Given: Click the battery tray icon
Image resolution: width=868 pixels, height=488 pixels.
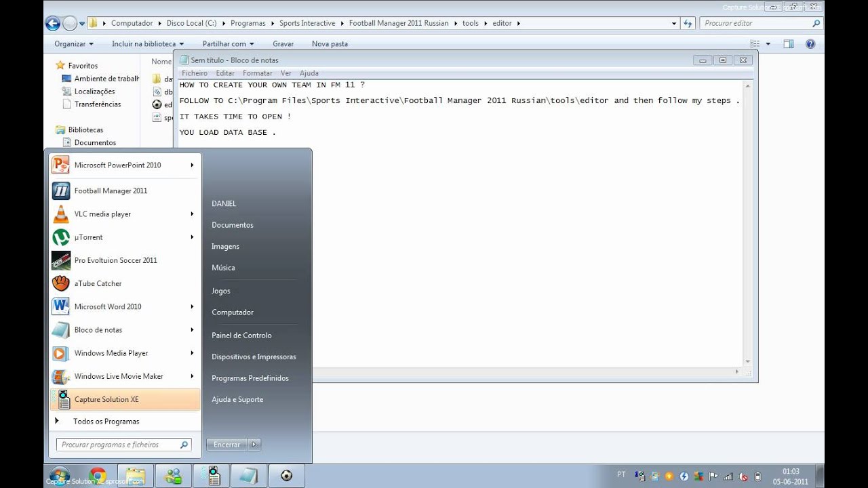Looking at the screenshot, I should (x=758, y=476).
